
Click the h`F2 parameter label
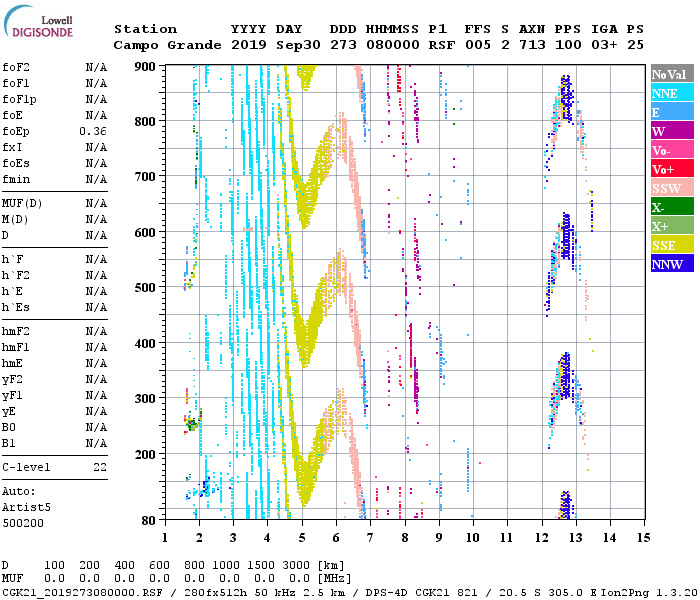[16, 275]
